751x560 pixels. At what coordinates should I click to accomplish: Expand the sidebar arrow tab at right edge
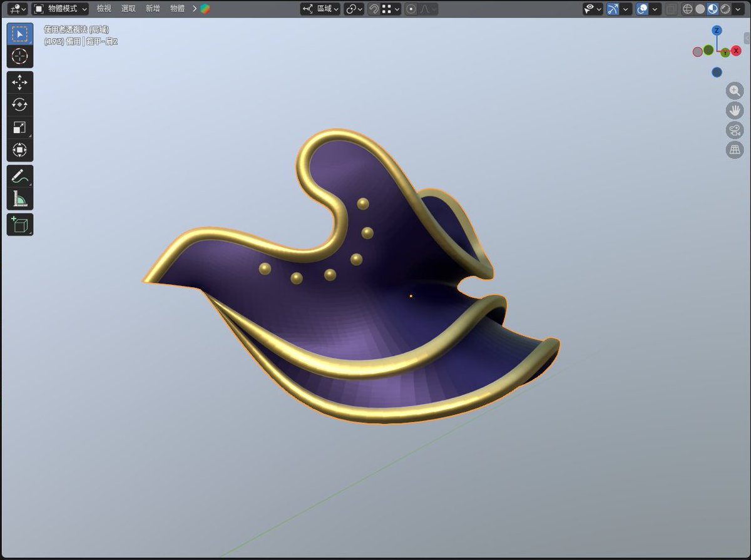[x=747, y=39]
